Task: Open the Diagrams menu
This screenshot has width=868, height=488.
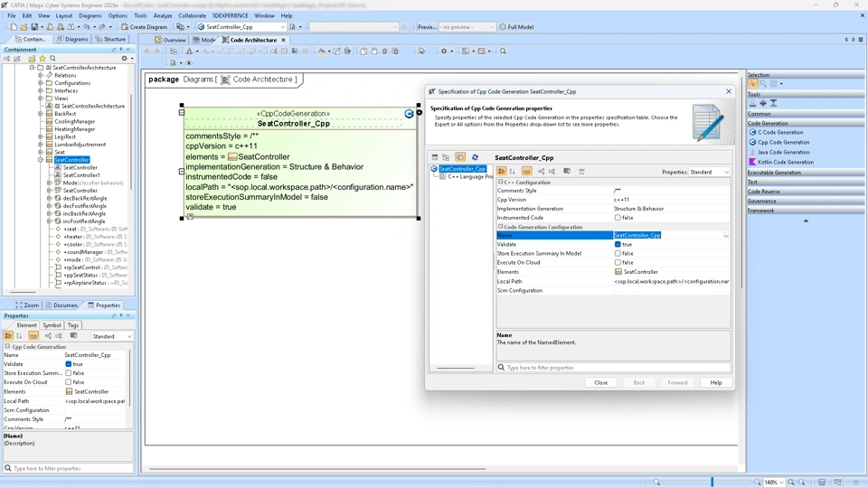Action: 90,15
